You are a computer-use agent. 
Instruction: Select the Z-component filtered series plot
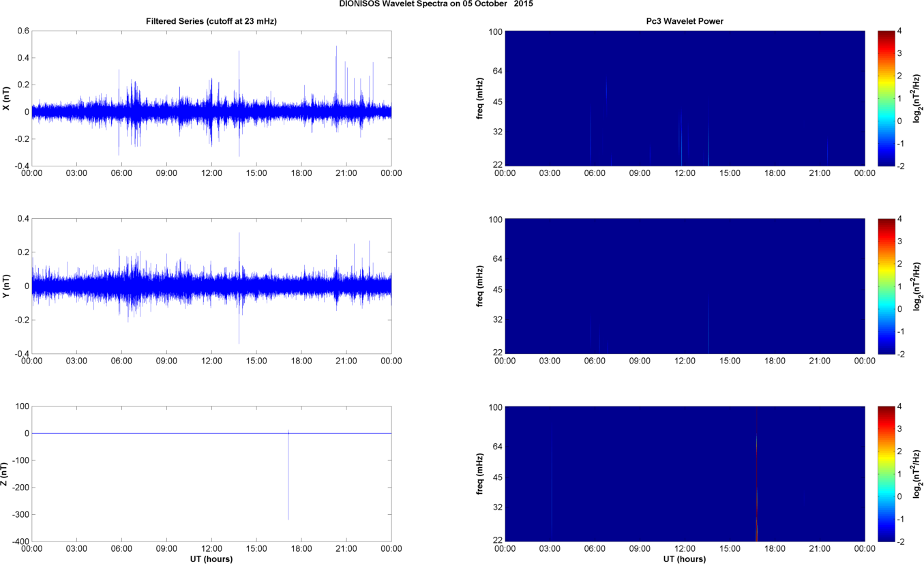[x=211, y=474]
